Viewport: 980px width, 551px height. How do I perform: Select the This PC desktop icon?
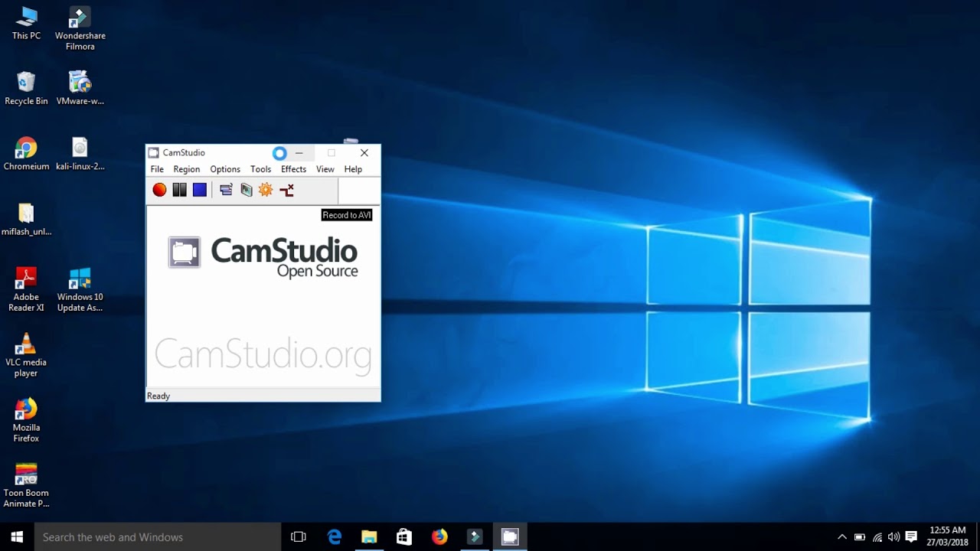(26, 24)
